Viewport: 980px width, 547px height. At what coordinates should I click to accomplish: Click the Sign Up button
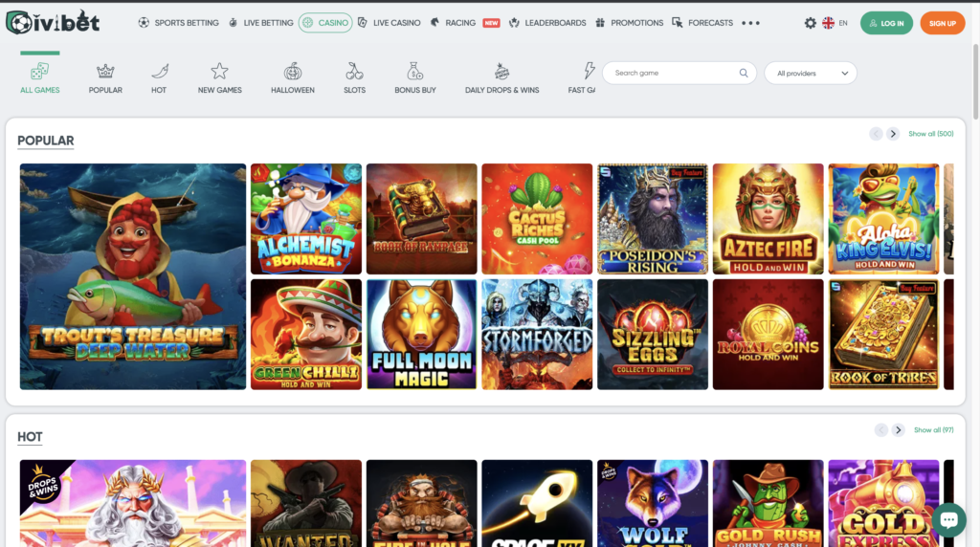[x=943, y=23]
